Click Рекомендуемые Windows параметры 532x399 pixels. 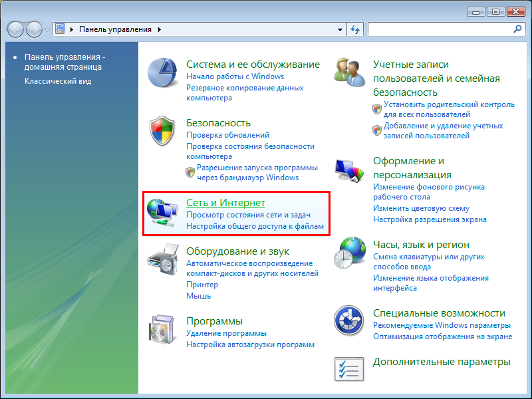(442, 325)
